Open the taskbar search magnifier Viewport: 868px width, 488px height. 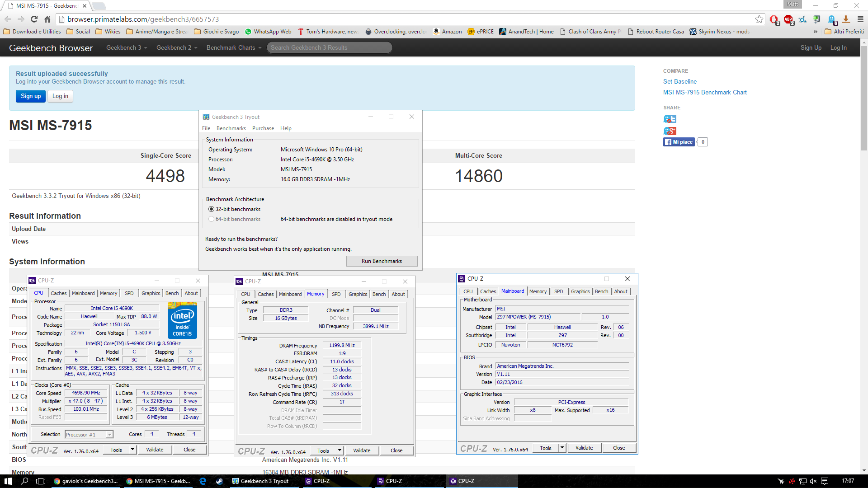(24, 481)
